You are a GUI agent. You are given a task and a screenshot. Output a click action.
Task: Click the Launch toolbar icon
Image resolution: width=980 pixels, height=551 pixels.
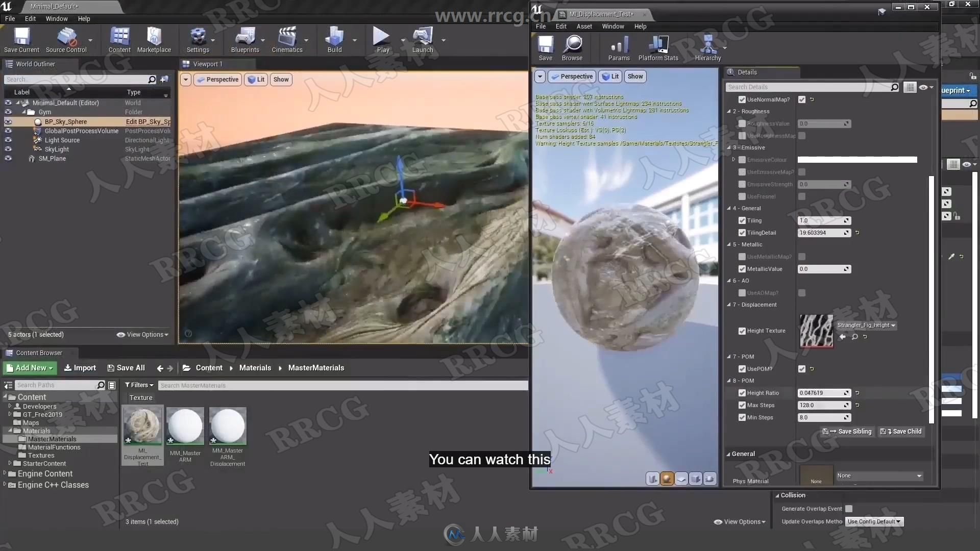pyautogui.click(x=423, y=40)
